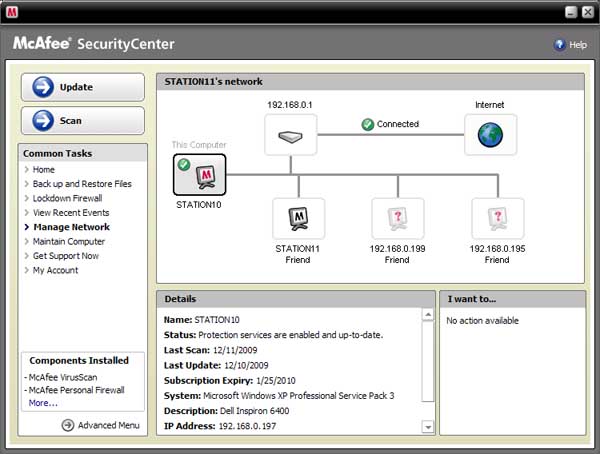Expand Back up and Restore Files
Image resolution: width=600 pixels, height=454 pixels.
tap(81, 184)
